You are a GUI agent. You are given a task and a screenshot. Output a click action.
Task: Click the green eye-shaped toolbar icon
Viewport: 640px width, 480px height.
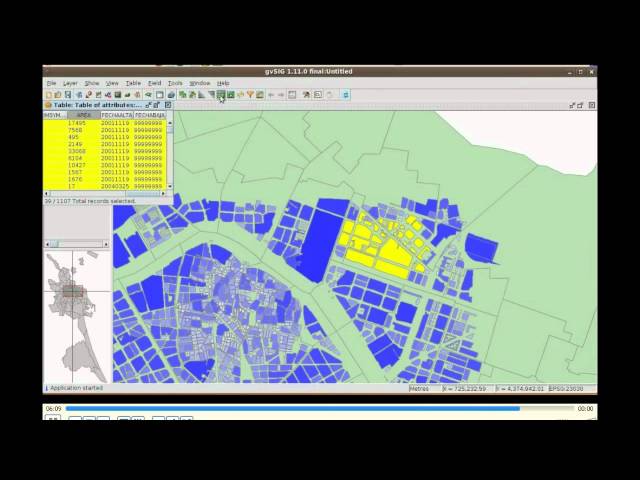click(x=149, y=95)
